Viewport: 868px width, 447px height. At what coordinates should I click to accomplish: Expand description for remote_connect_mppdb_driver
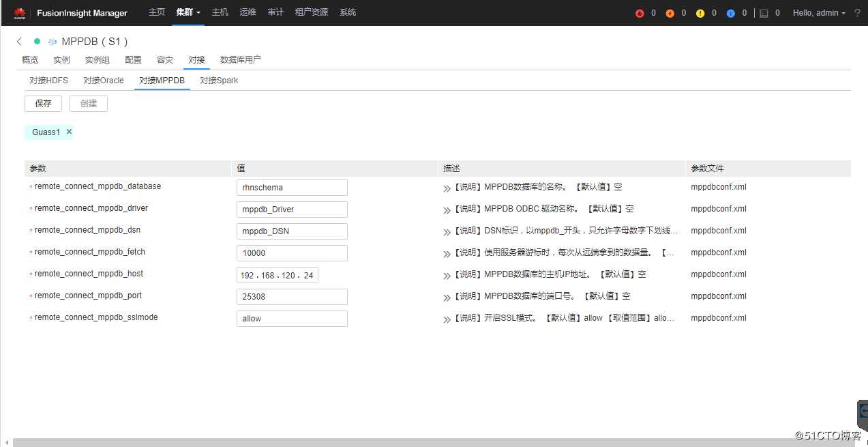coord(447,210)
